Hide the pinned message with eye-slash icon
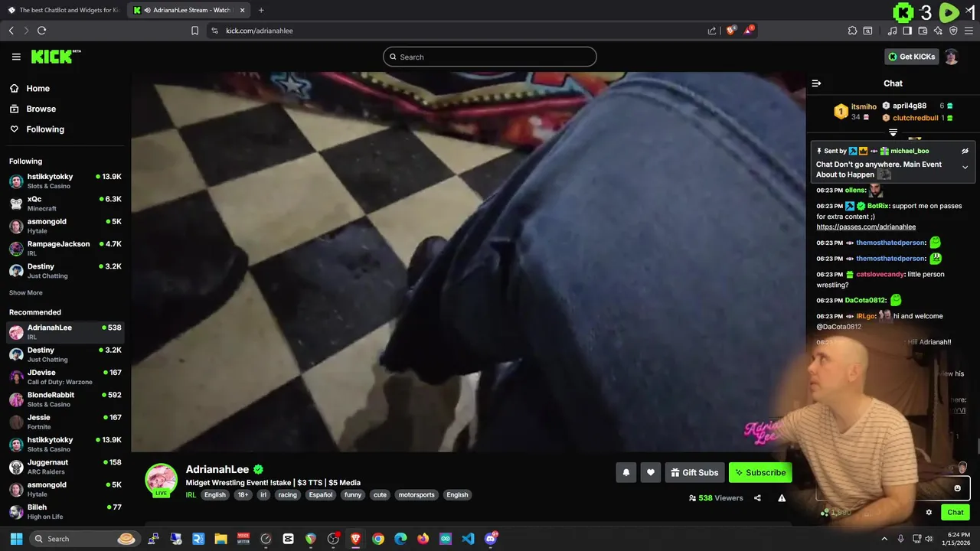Image resolution: width=980 pixels, height=551 pixels. coord(965,151)
